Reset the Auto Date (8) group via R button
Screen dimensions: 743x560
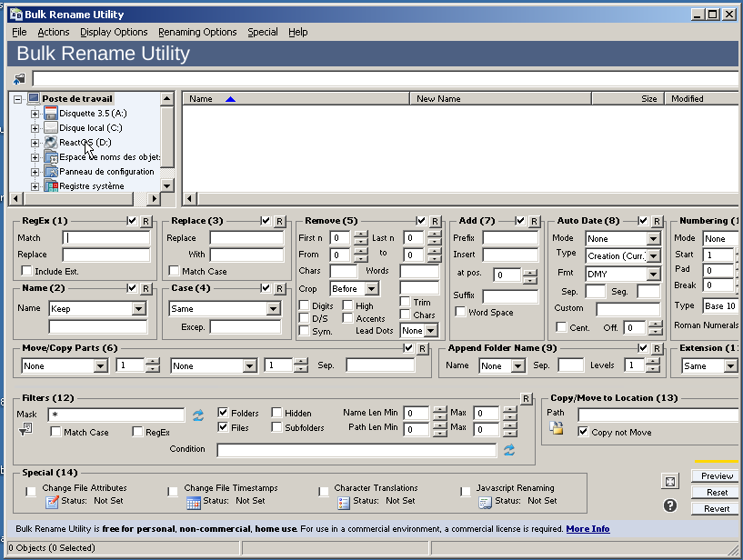[657, 221]
